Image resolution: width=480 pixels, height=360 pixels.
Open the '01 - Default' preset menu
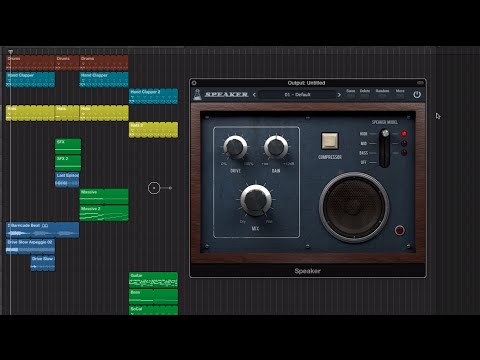click(x=297, y=95)
